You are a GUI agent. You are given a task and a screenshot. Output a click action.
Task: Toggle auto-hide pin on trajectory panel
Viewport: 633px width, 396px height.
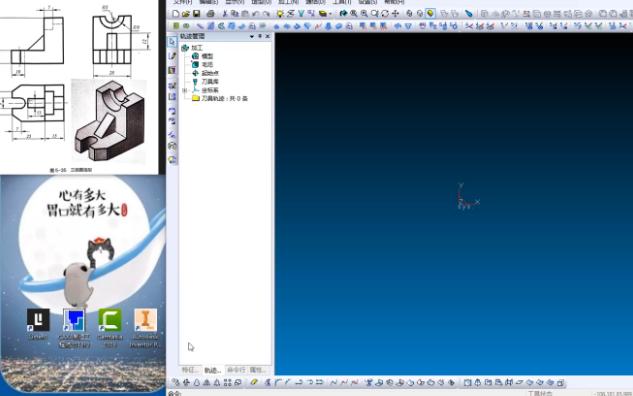260,36
